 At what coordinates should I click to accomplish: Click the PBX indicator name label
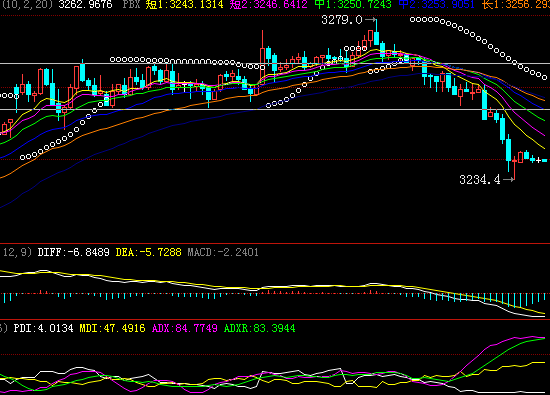click(x=131, y=4)
